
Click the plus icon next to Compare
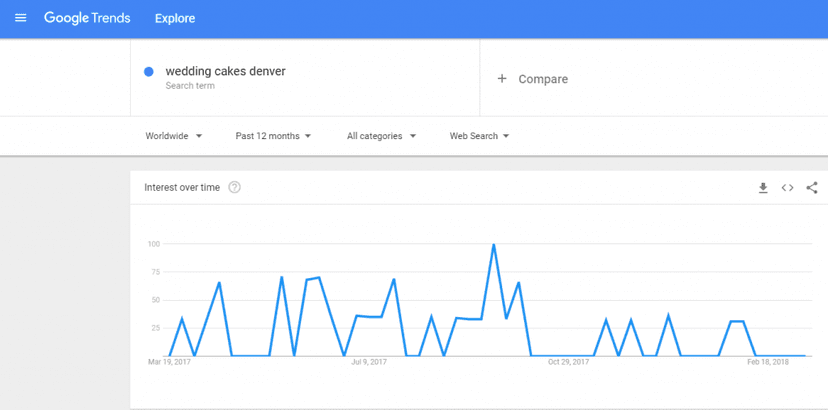click(x=502, y=79)
